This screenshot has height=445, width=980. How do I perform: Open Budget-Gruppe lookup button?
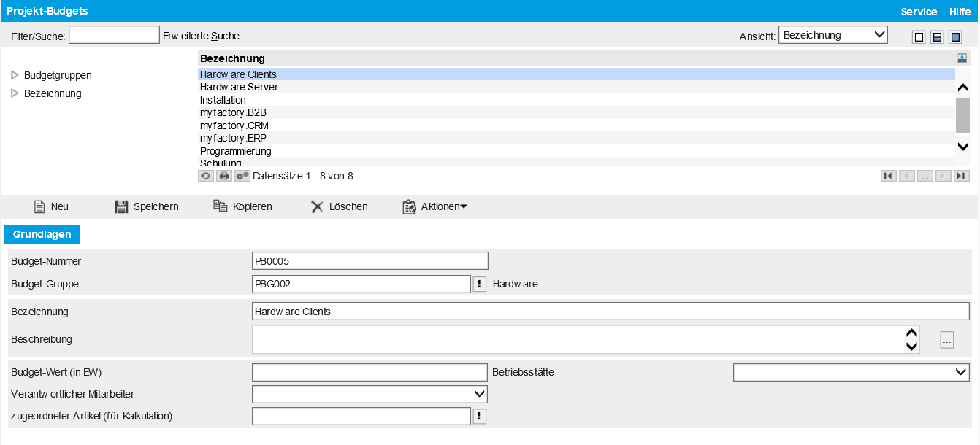479,285
